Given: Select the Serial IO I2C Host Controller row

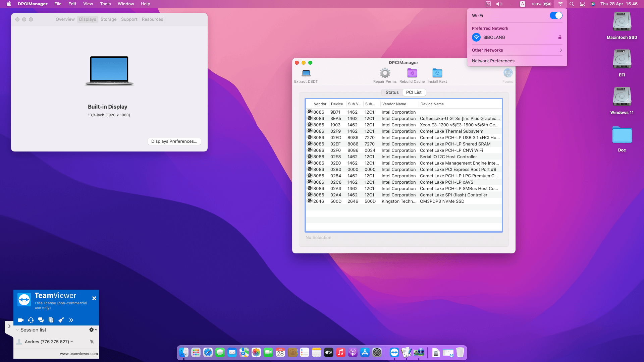Looking at the screenshot, I should tap(404, 157).
